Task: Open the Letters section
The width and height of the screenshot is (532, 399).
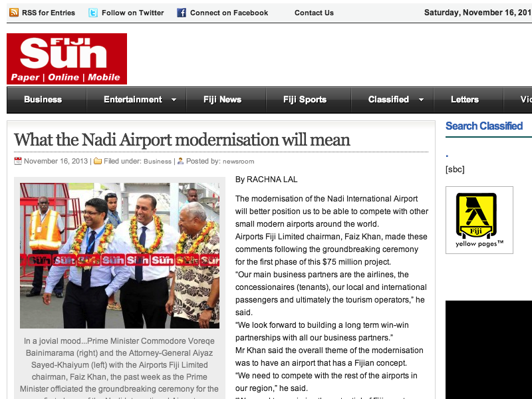Action: tap(464, 99)
